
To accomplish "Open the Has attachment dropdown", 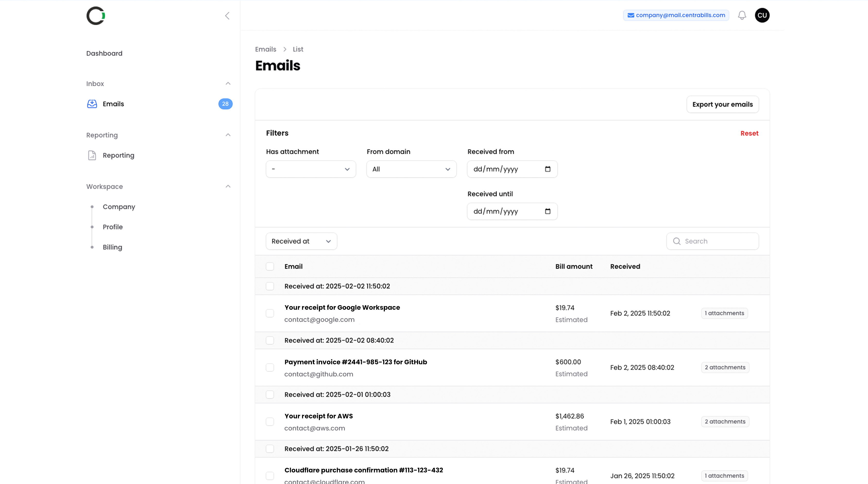I will [311, 169].
